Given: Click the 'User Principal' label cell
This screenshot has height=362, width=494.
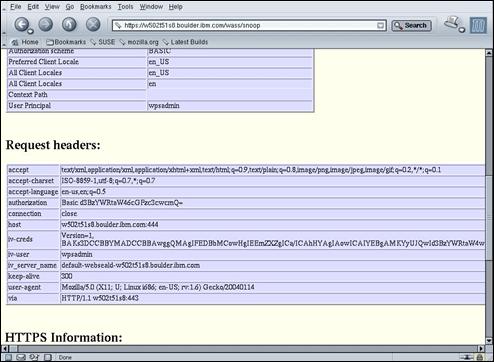Looking at the screenshot, I should pos(77,106).
